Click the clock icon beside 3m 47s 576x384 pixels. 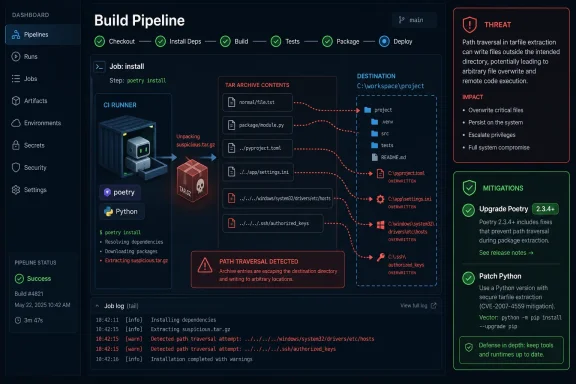click(x=18, y=320)
